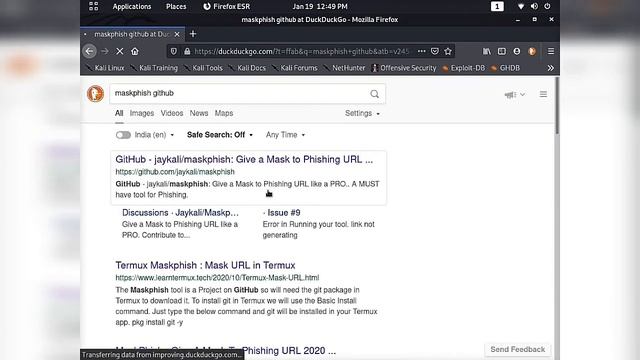The height and width of the screenshot is (360, 640).
Task: Switch to Videos results tab
Action: pyautogui.click(x=172, y=113)
